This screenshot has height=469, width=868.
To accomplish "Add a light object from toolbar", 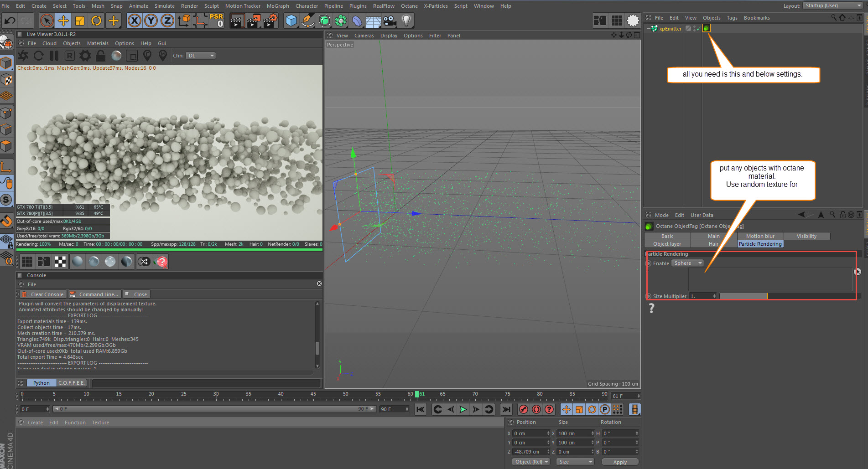I will pyautogui.click(x=406, y=21).
